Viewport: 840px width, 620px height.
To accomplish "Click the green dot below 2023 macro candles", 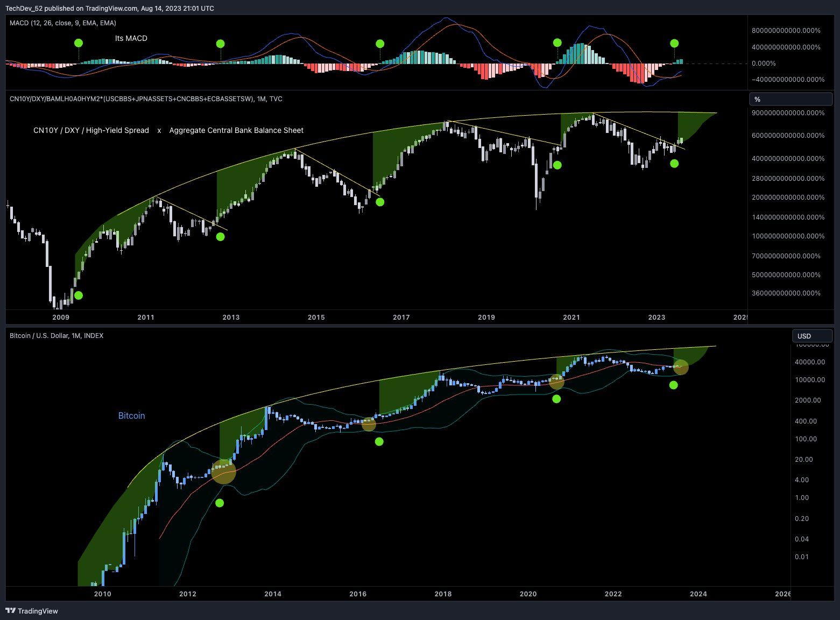I will click(x=674, y=164).
